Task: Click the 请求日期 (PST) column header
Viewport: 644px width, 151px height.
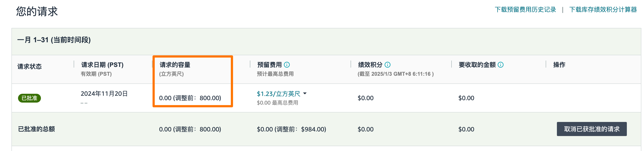Action: 102,65
